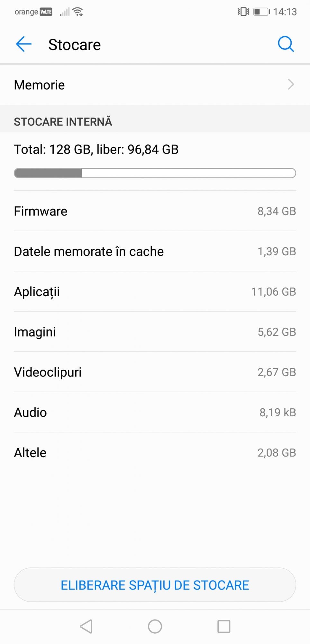
Task: Tap the vibrate mode status icon
Action: pyautogui.click(x=243, y=12)
